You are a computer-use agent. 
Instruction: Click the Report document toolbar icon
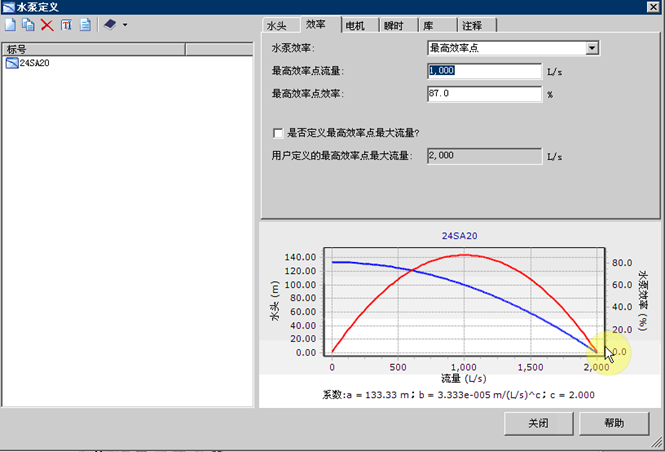pos(84,24)
